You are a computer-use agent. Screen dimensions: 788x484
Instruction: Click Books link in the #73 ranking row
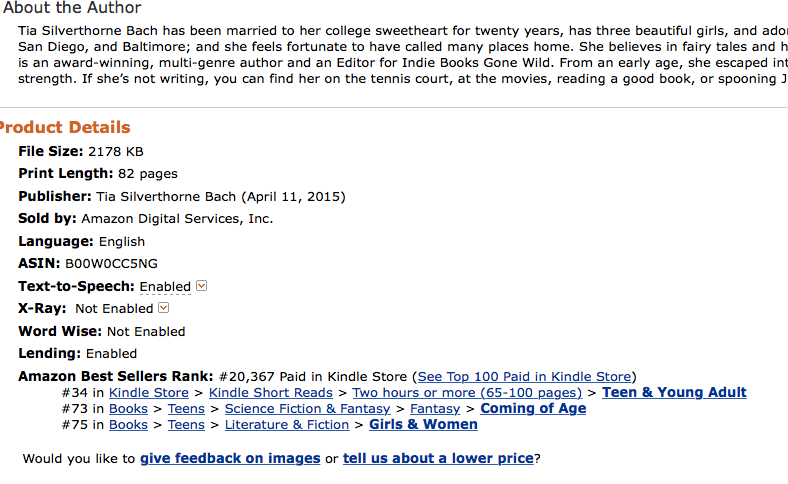(128, 409)
